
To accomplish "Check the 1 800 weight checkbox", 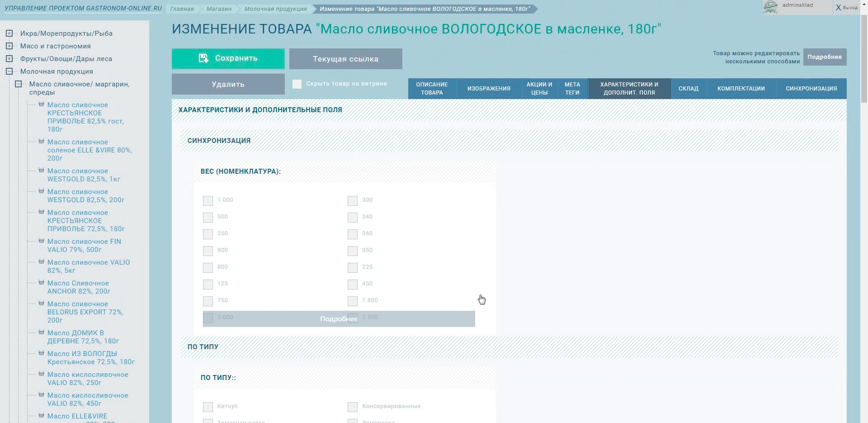I will [x=353, y=301].
